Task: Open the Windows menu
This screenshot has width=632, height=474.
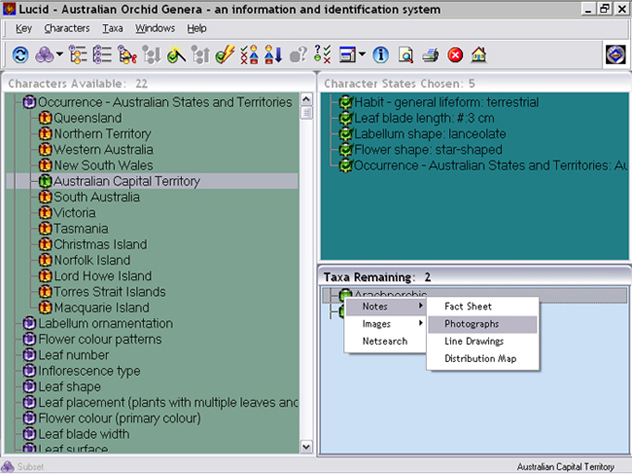Action: click(155, 28)
